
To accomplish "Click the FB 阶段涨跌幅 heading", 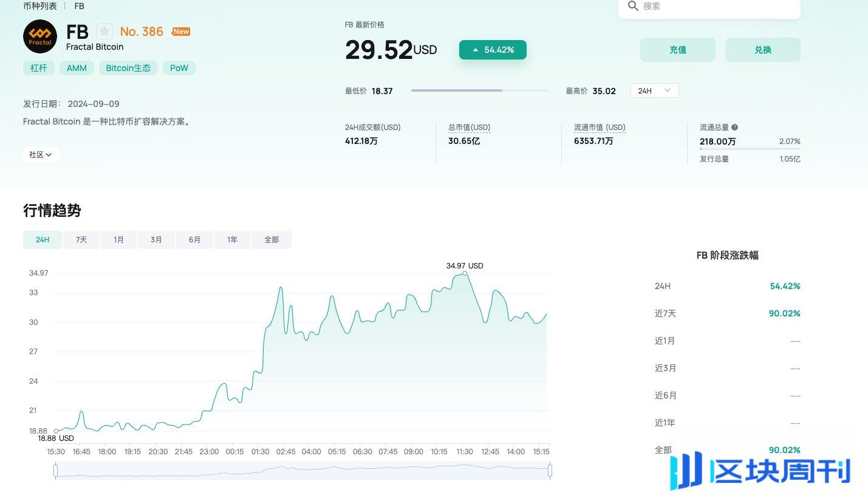I will tap(727, 256).
